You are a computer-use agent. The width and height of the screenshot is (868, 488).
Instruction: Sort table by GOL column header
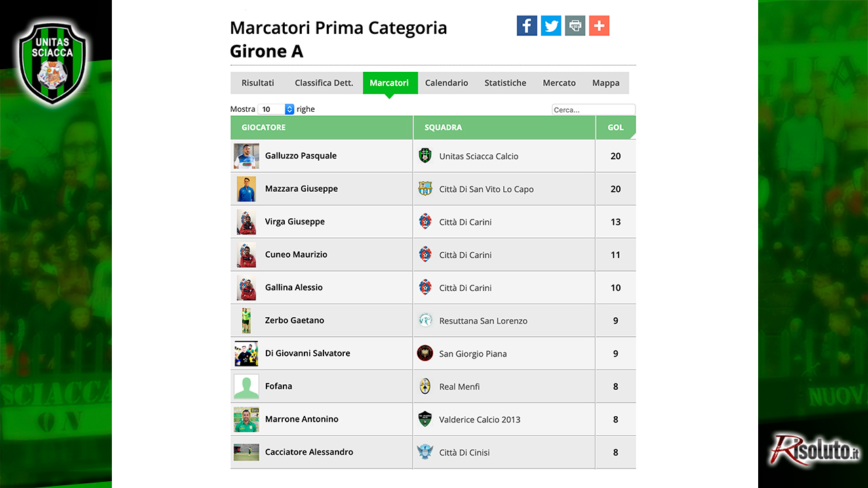pyautogui.click(x=616, y=127)
